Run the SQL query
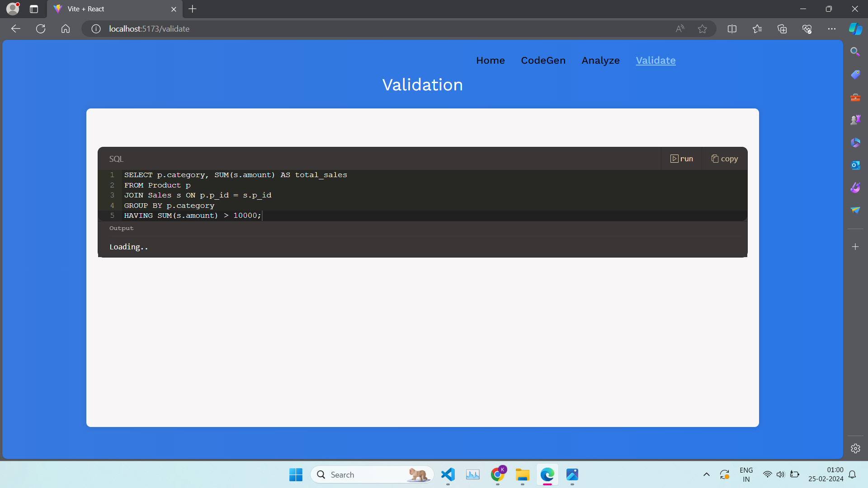The height and width of the screenshot is (488, 868). pos(681,159)
